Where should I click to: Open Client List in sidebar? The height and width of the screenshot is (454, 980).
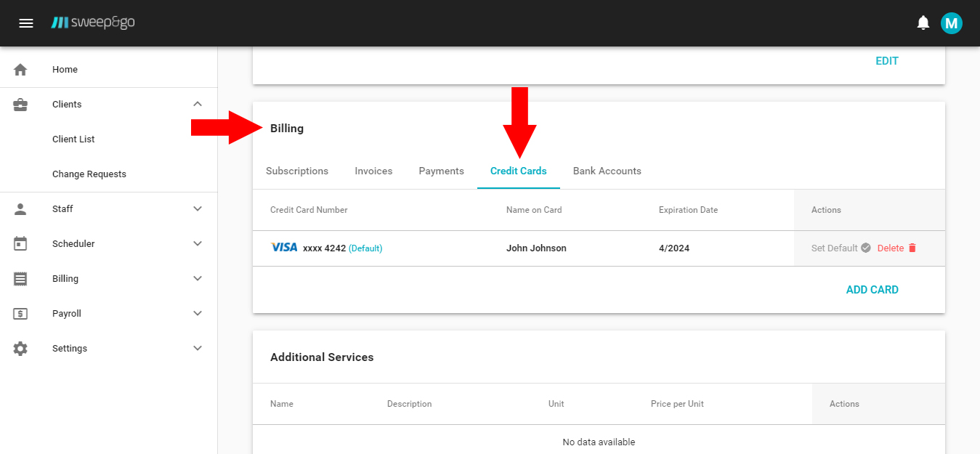pyautogui.click(x=73, y=139)
